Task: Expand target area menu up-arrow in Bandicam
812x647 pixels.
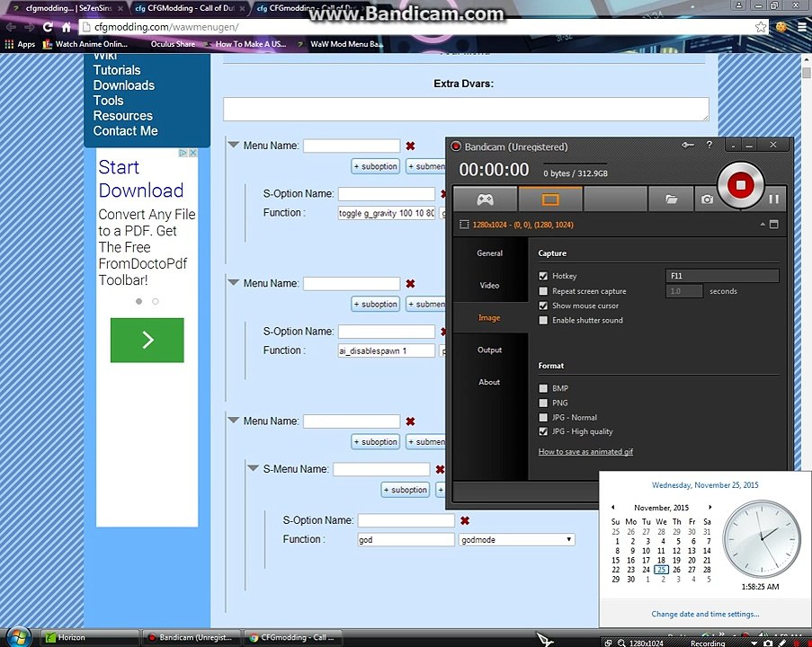Action: (763, 224)
